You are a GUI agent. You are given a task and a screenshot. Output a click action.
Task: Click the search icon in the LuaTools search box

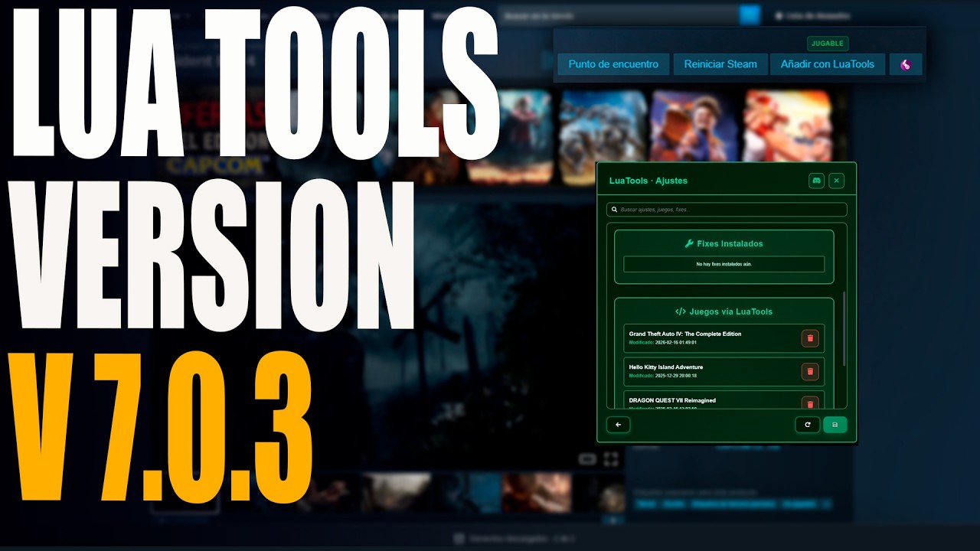tap(614, 210)
